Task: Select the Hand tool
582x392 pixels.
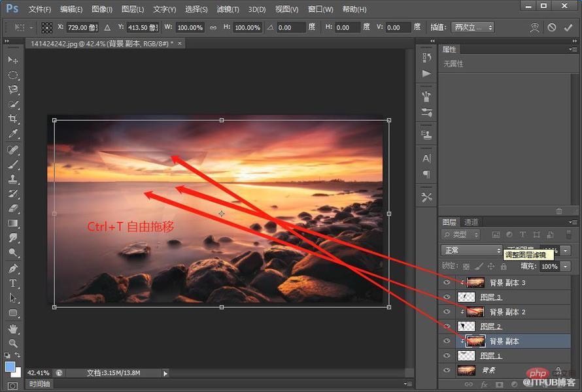Action: pos(13,329)
